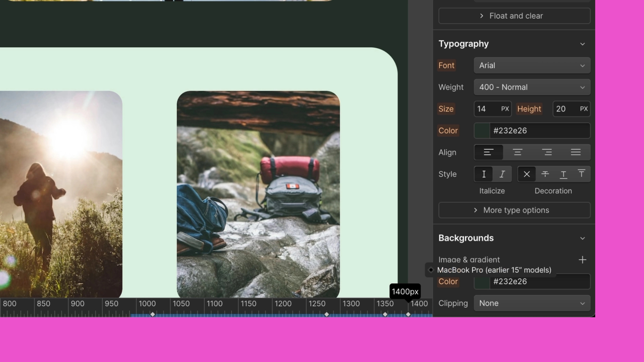The height and width of the screenshot is (362, 644).
Task: Click the strikethrough decoration icon
Action: tap(545, 174)
